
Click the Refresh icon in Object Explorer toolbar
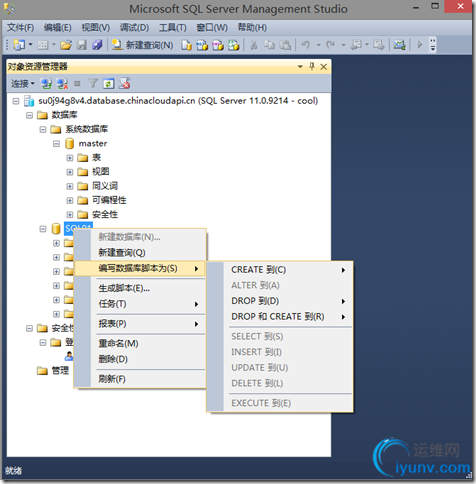pyautogui.click(x=108, y=84)
